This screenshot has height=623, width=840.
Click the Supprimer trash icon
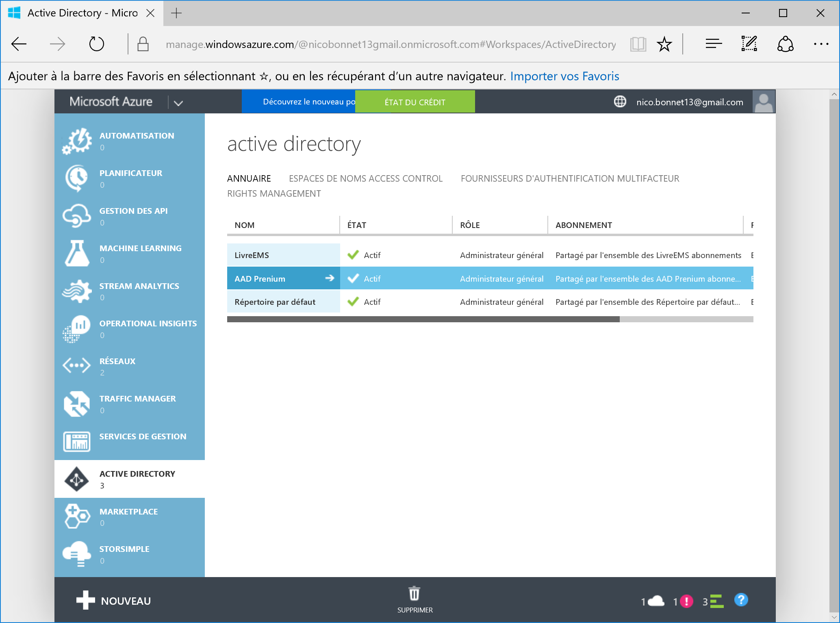point(414,594)
